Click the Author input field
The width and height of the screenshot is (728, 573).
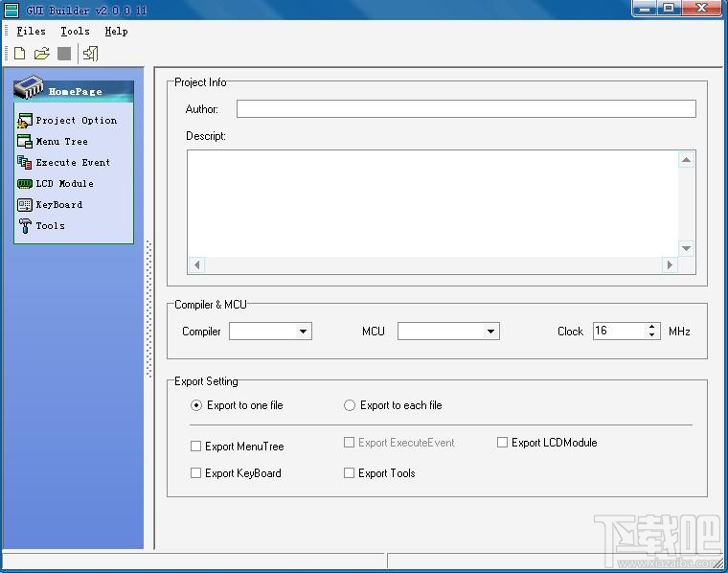click(466, 108)
